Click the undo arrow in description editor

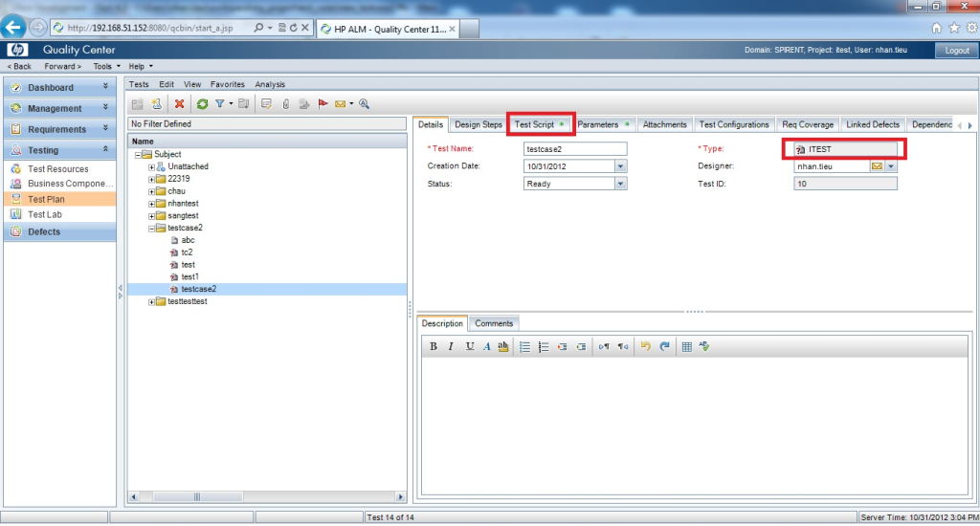[x=646, y=346]
